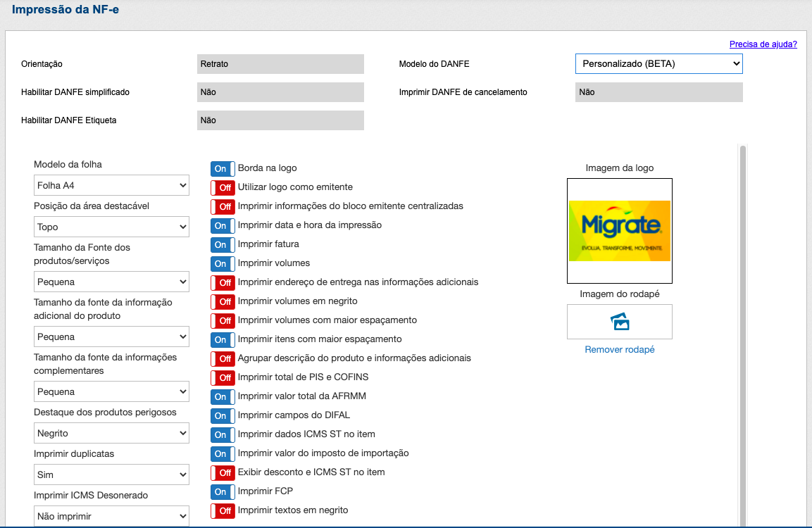Image resolution: width=812 pixels, height=528 pixels.
Task: Open Posição da área destacável dropdown
Action: point(111,227)
